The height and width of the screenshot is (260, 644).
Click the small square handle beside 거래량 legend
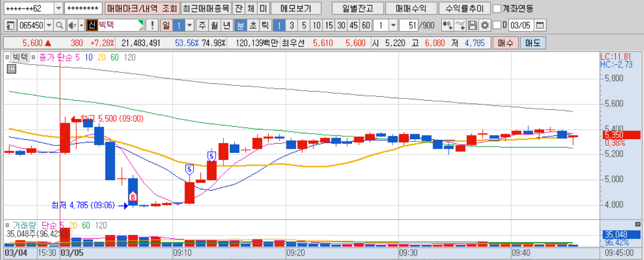pos(7,225)
